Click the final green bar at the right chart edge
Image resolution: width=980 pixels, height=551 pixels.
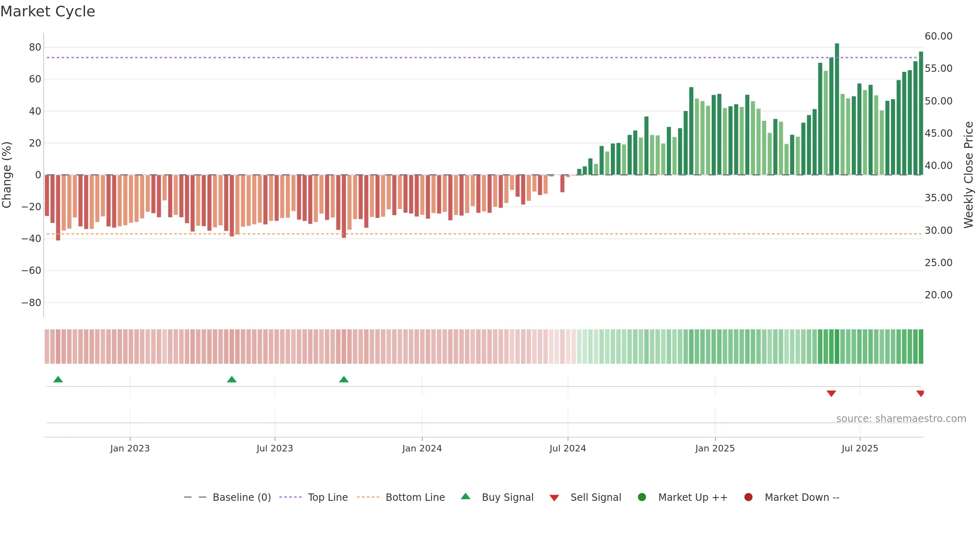coord(921,113)
